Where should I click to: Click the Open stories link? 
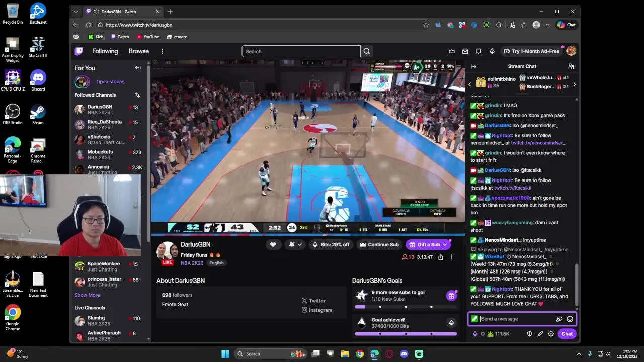click(110, 82)
